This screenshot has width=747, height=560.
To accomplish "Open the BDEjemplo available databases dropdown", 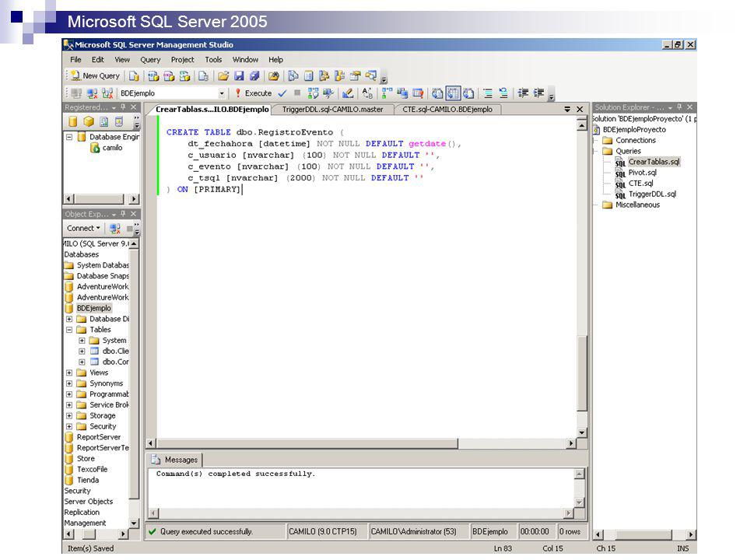I will (222, 93).
